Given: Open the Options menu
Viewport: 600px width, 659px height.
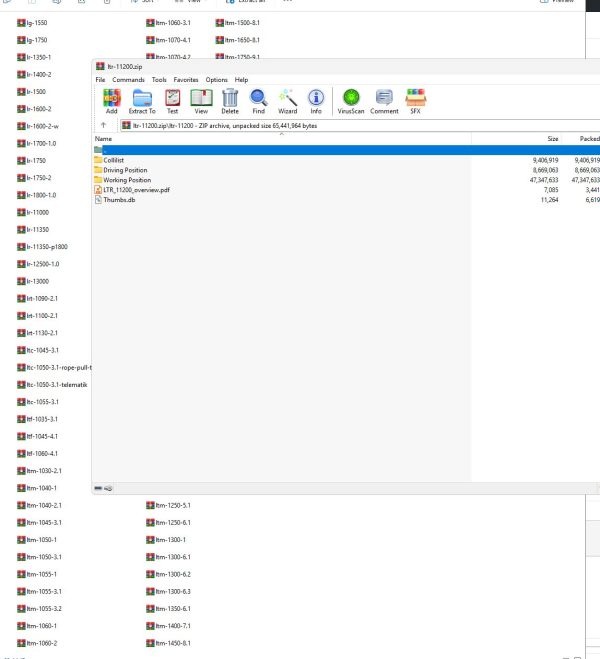Looking at the screenshot, I should pos(216,80).
